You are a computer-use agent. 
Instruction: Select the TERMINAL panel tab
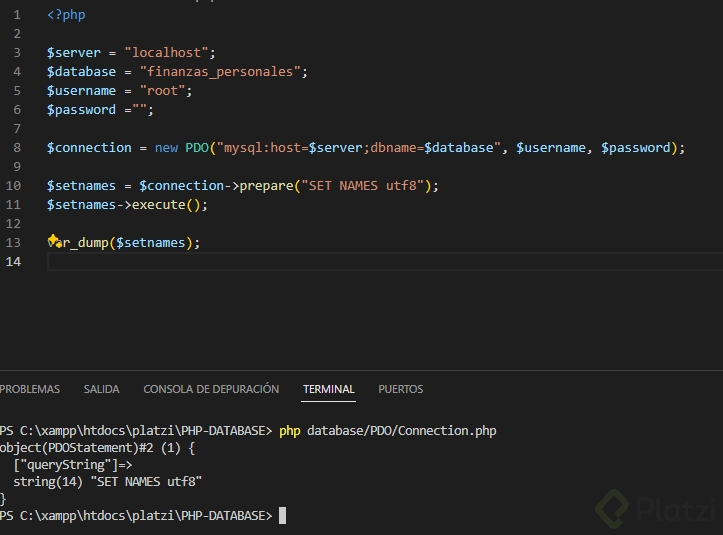328,389
